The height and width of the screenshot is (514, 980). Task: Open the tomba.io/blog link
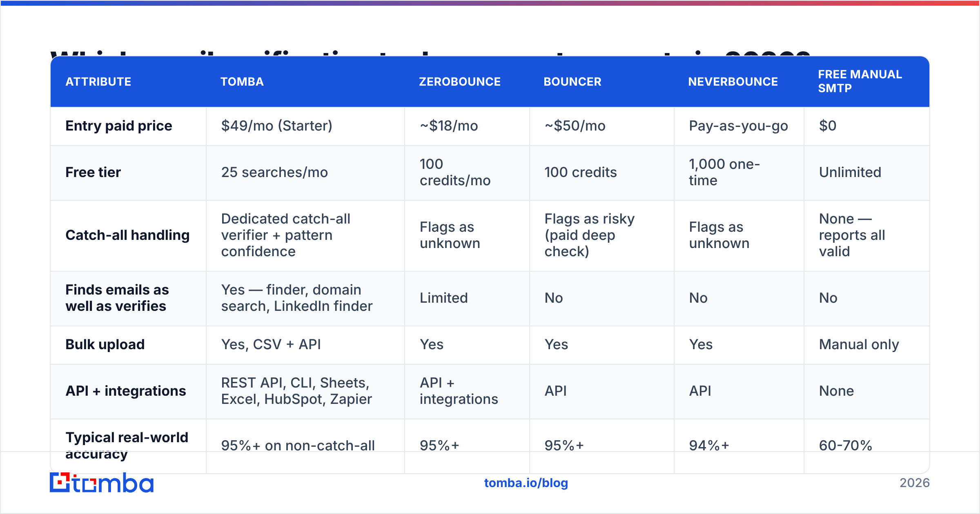click(x=526, y=483)
